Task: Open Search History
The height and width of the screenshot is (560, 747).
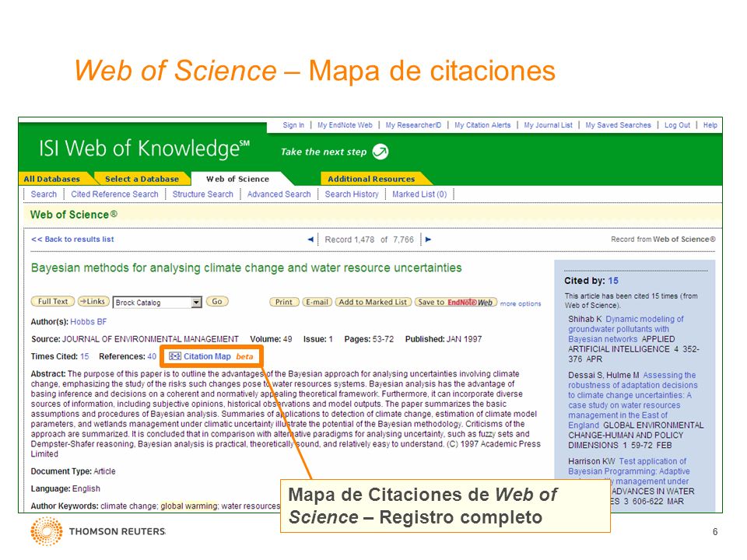Action: tap(352, 194)
